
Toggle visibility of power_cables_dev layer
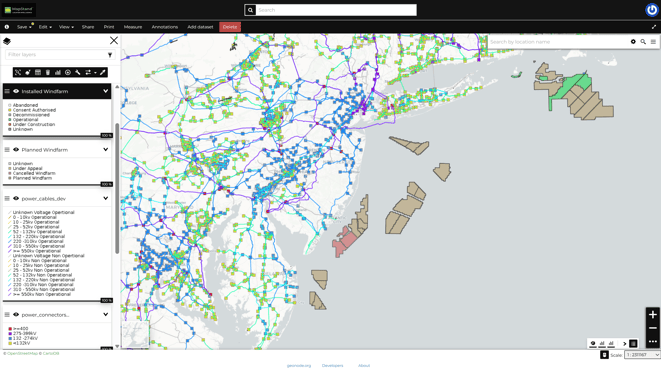coord(16,199)
